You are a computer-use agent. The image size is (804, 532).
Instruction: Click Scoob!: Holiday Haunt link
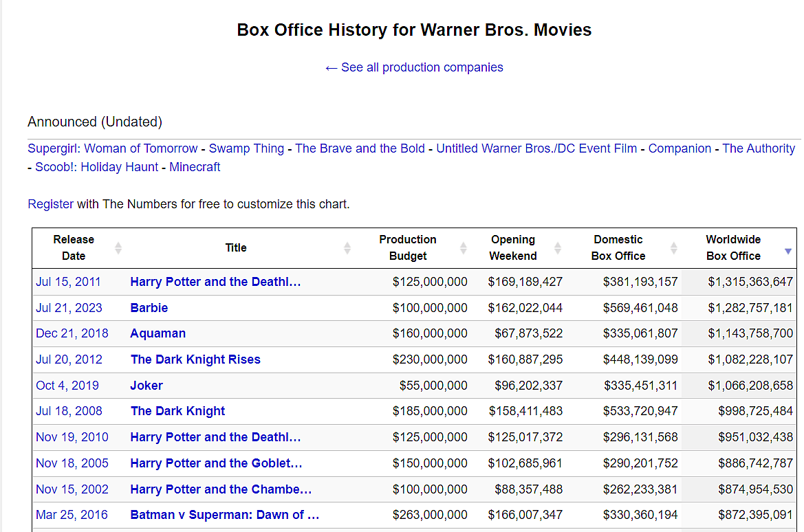click(96, 167)
